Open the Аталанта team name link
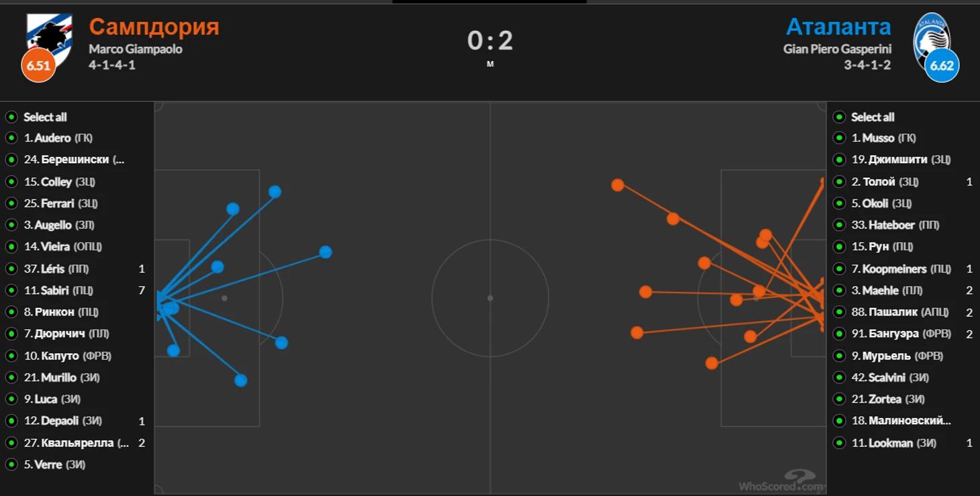The image size is (980, 496). [x=838, y=27]
